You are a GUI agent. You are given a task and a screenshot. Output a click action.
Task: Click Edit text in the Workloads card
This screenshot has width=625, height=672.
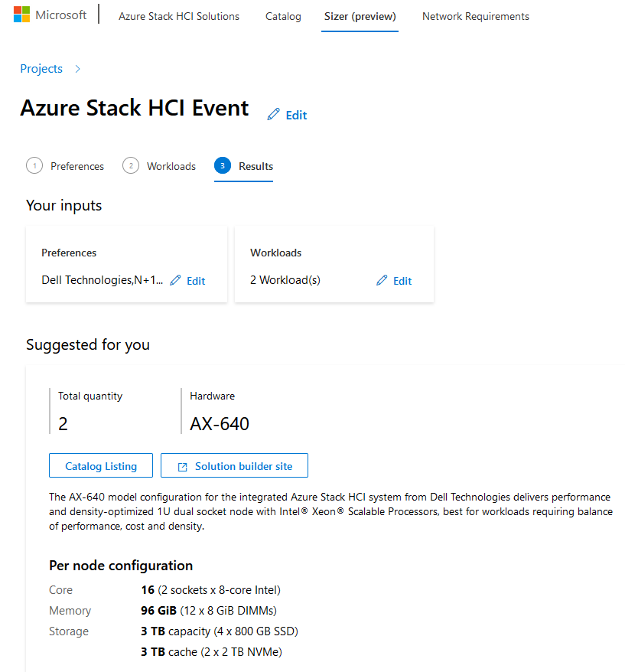[x=402, y=281]
